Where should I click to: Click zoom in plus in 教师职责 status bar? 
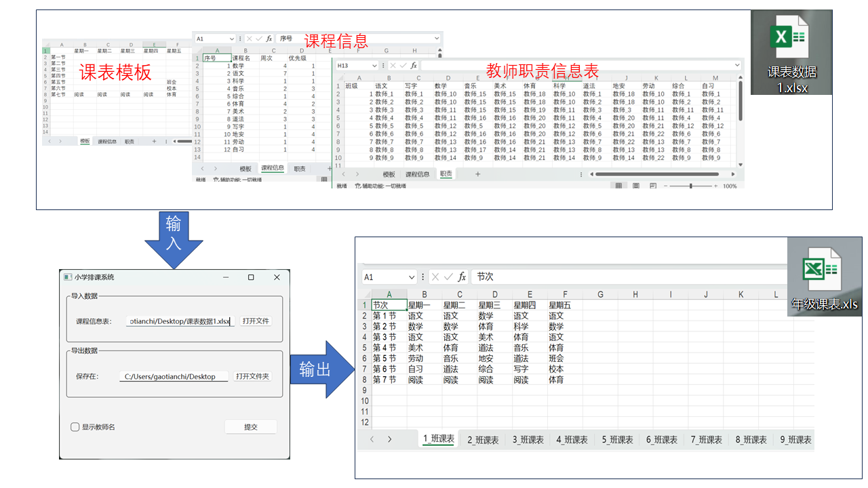pos(715,186)
